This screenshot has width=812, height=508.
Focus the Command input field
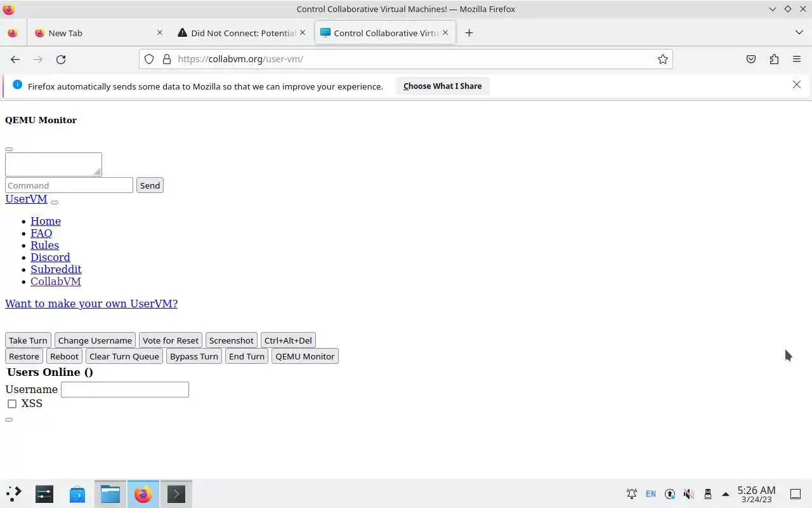click(69, 185)
